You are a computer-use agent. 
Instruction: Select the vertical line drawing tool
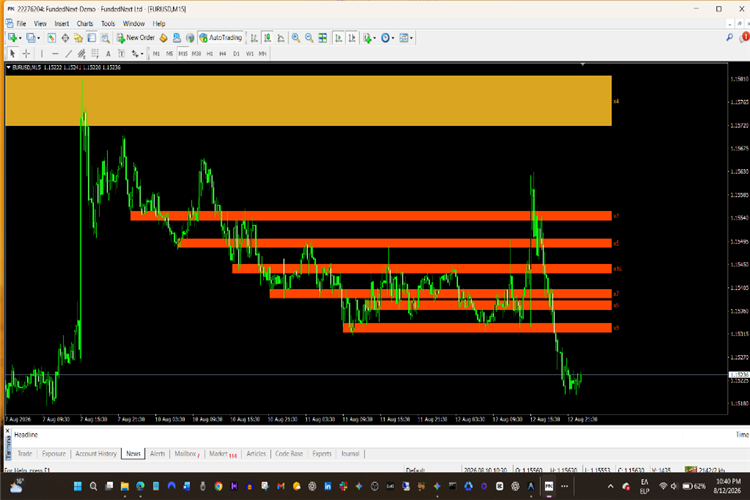pyautogui.click(x=42, y=54)
